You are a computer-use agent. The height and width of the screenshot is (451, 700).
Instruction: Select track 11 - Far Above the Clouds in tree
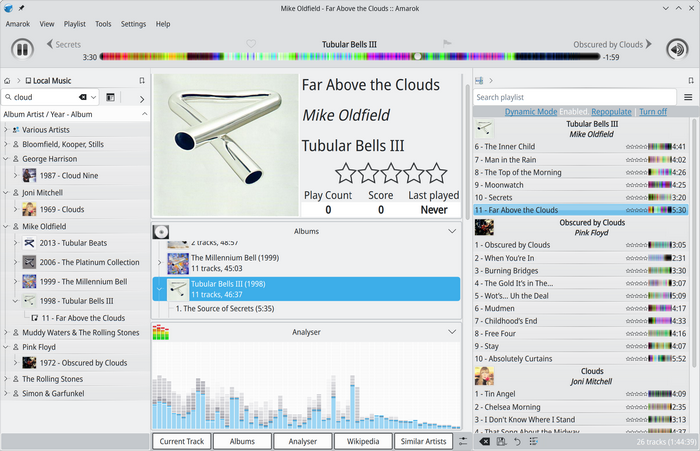coord(83,318)
